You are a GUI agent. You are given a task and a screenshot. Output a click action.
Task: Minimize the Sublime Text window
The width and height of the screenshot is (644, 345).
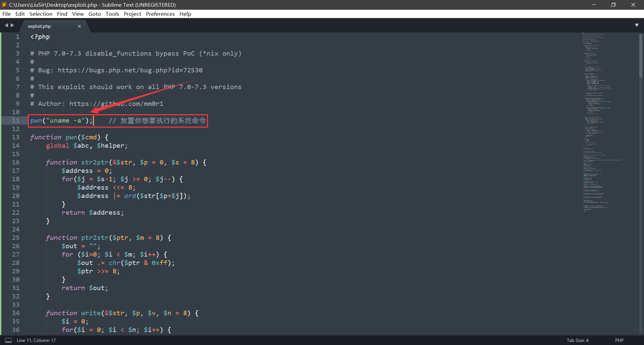tap(594, 5)
